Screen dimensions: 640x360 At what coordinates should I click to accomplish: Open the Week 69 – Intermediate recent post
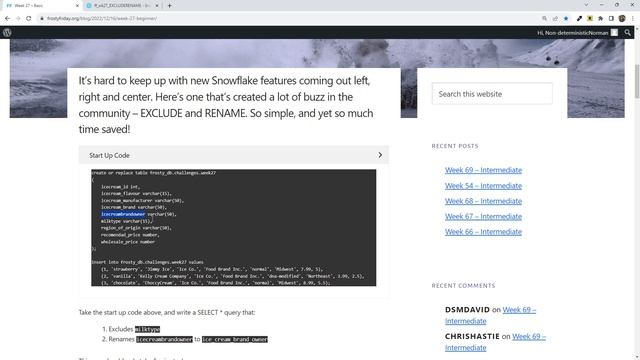[x=483, y=170]
